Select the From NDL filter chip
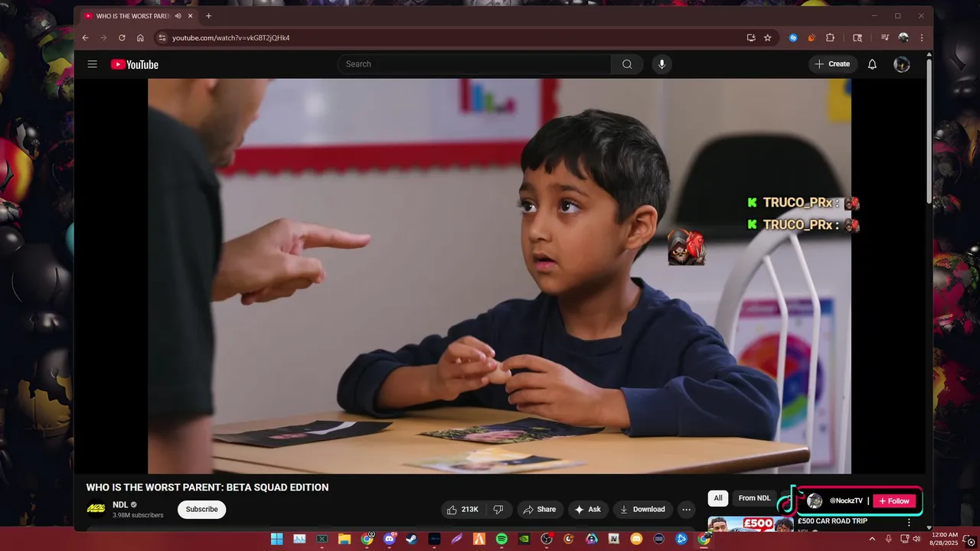 [x=754, y=498]
